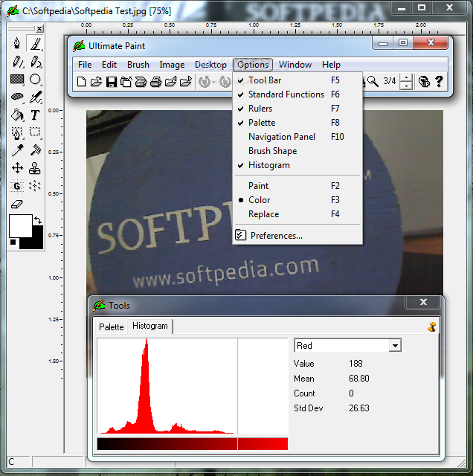Enable the Navigation Panel option
Viewport: 473px width, 476px height.
(297, 137)
